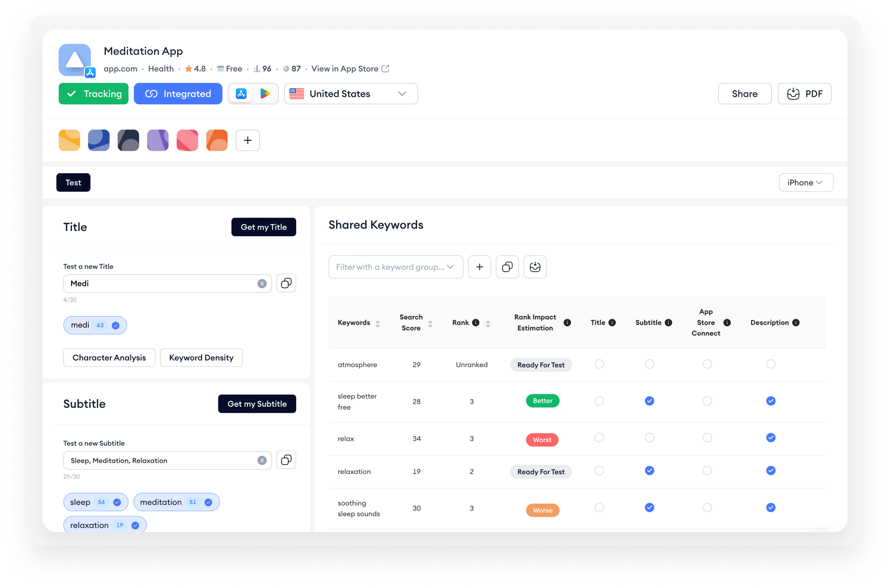This screenshot has width=890, height=588.
Task: Sort the table by Rank arrows
Action: [x=488, y=324]
